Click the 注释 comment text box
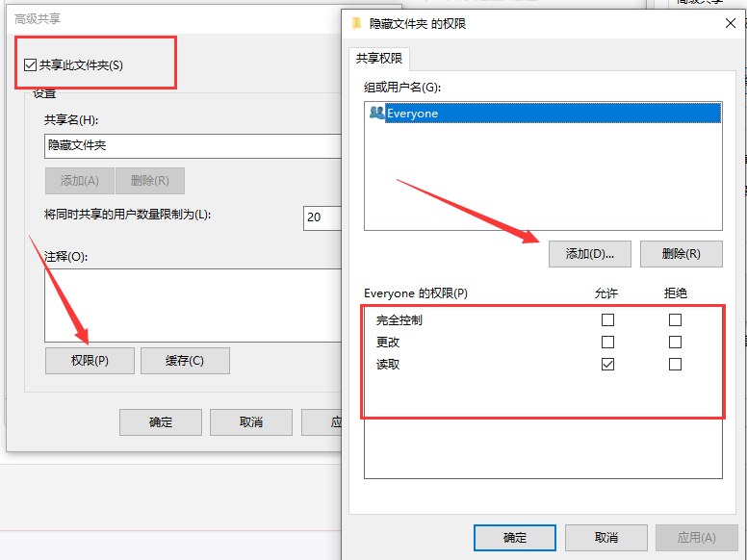This screenshot has width=747, height=560. [193, 305]
